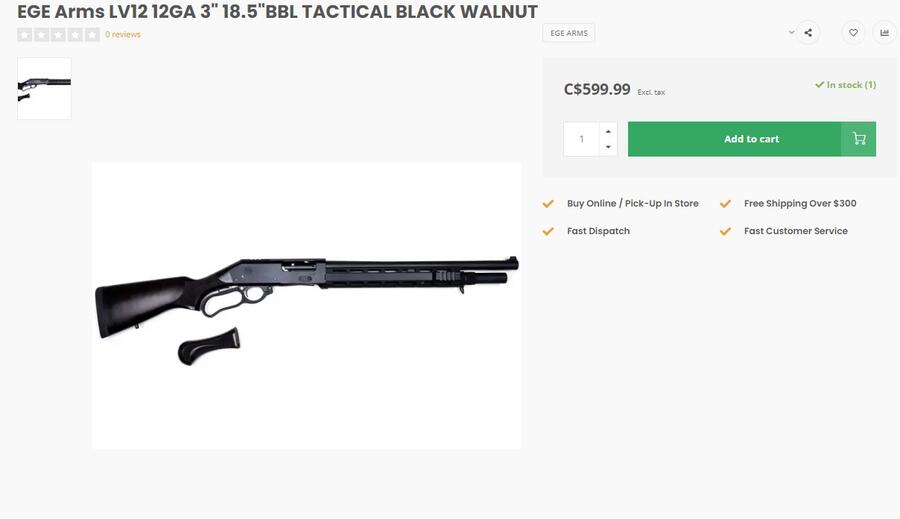Open the 0 reviews link
The width and height of the screenshot is (900, 519).
tap(123, 34)
